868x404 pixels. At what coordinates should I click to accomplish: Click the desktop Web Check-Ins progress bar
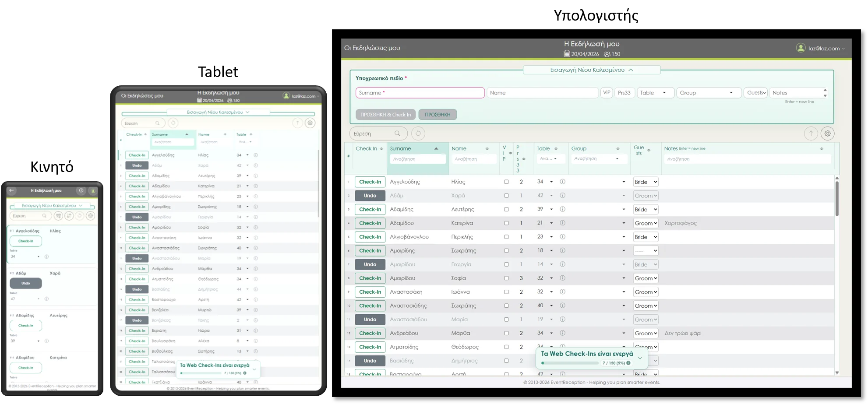[x=569, y=363]
